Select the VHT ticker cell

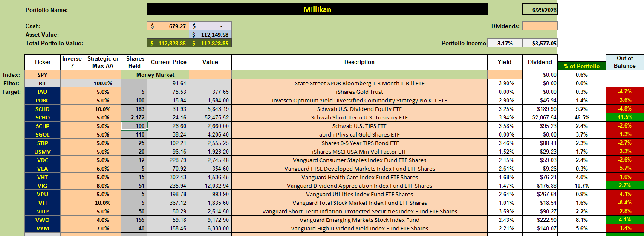click(x=42, y=177)
